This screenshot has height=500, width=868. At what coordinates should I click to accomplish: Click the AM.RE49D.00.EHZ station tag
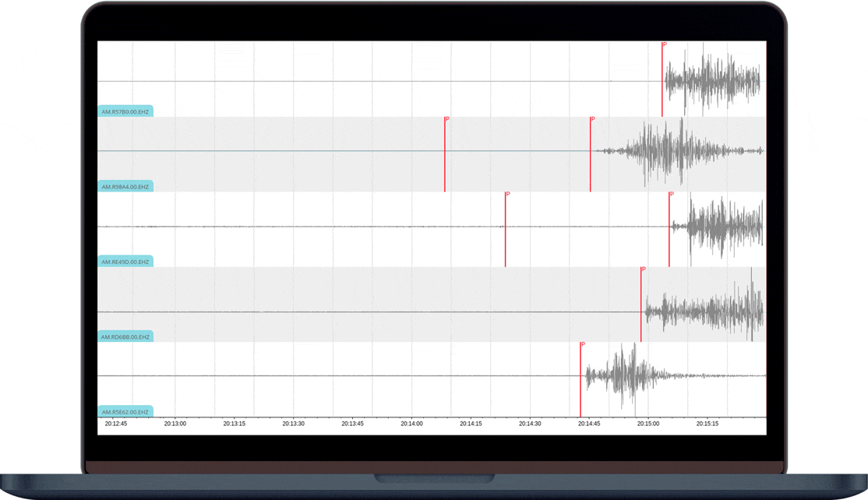click(125, 262)
